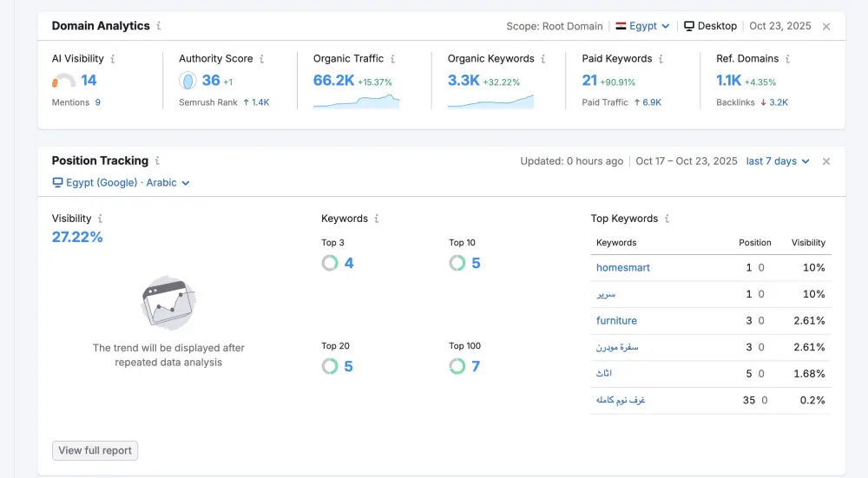The image size is (868, 478).
Task: Click the Organic Traffic 66.2K value
Action: pyautogui.click(x=333, y=81)
